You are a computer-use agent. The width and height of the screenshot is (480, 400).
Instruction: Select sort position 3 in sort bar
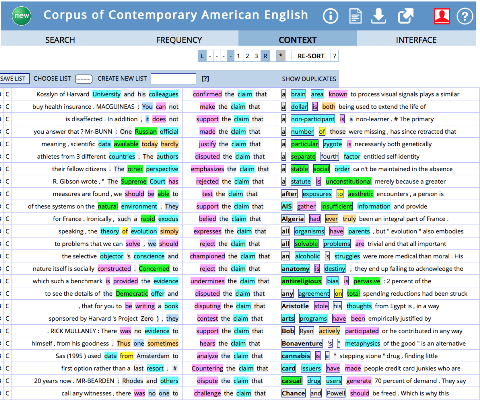click(256, 56)
